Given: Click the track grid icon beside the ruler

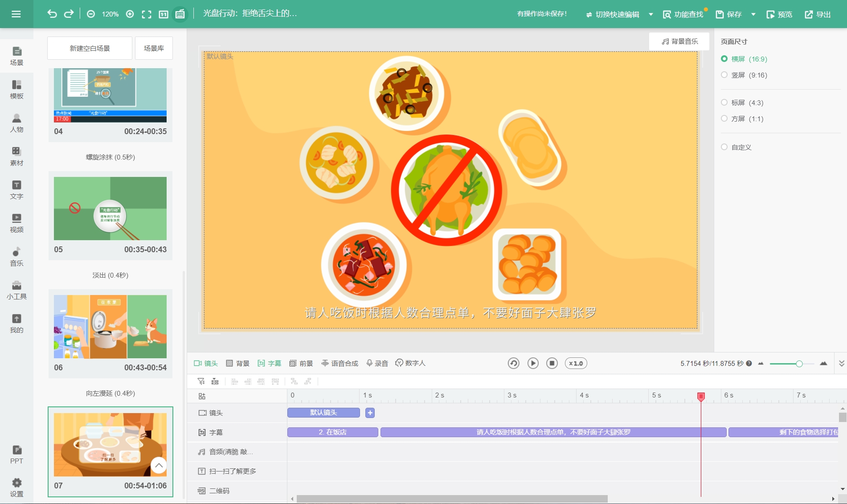Looking at the screenshot, I should [202, 396].
